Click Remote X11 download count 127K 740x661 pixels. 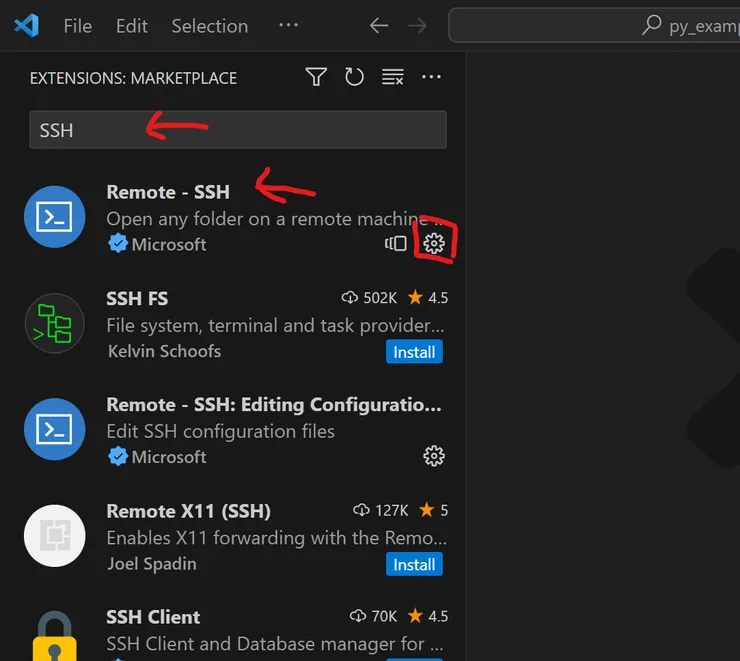(380, 510)
